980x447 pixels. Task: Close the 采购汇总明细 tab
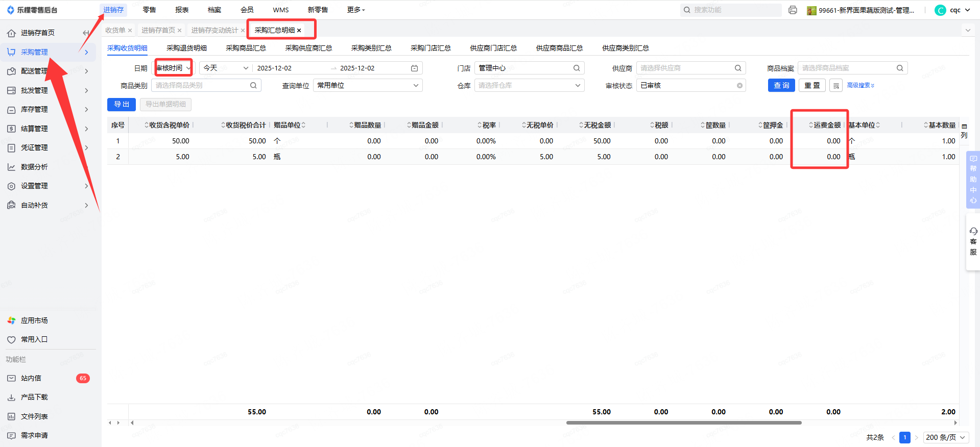299,31
